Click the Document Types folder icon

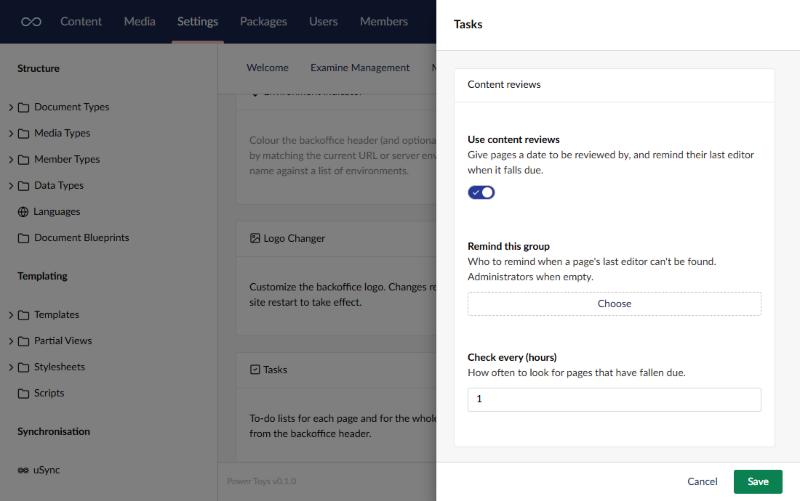point(23,108)
